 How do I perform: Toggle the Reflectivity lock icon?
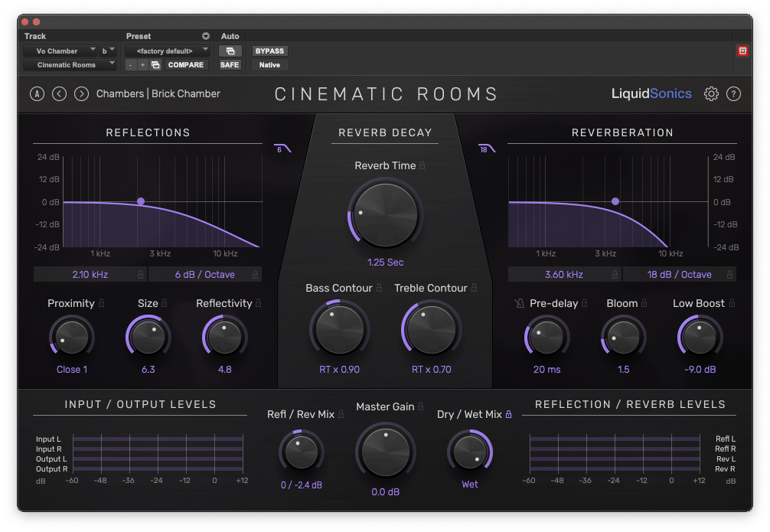point(258,302)
